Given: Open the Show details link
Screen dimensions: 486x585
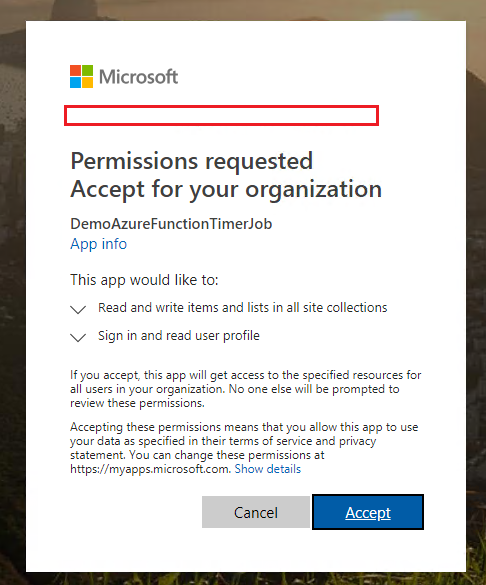Looking at the screenshot, I should [268, 469].
